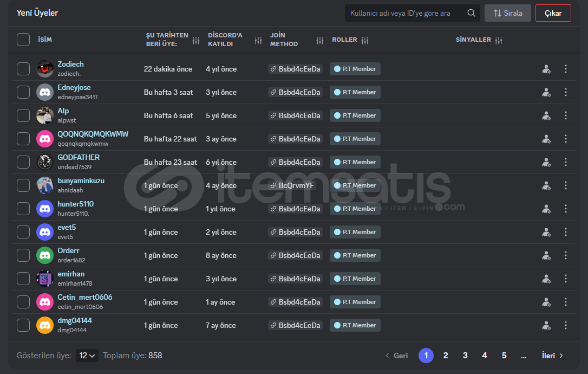Image resolution: width=588 pixels, height=374 pixels.
Task: Open the displayed members count dropdown
Action: point(87,356)
